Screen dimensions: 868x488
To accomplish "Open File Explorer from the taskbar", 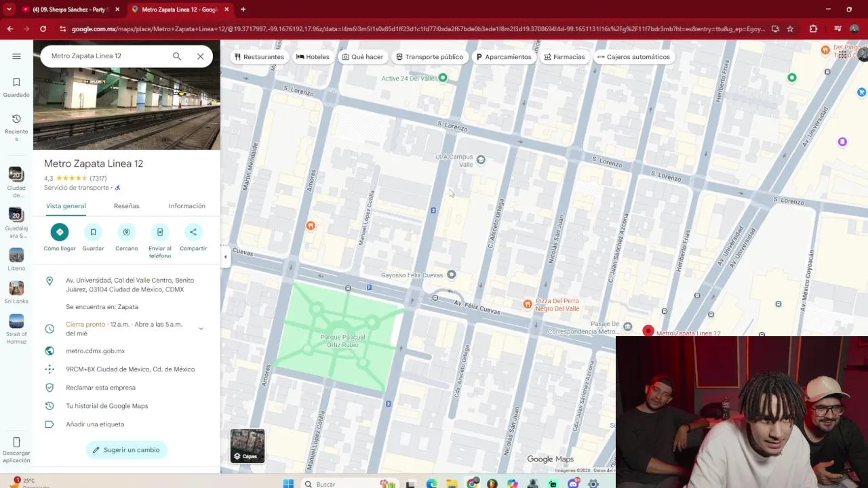I will pyautogui.click(x=452, y=484).
